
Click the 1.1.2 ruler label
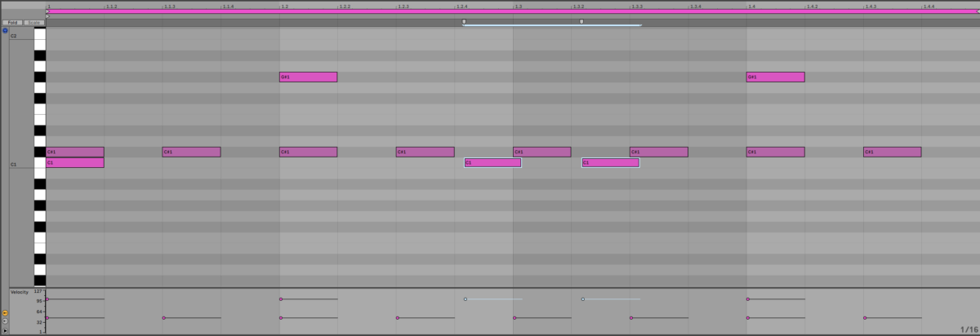tap(112, 6)
